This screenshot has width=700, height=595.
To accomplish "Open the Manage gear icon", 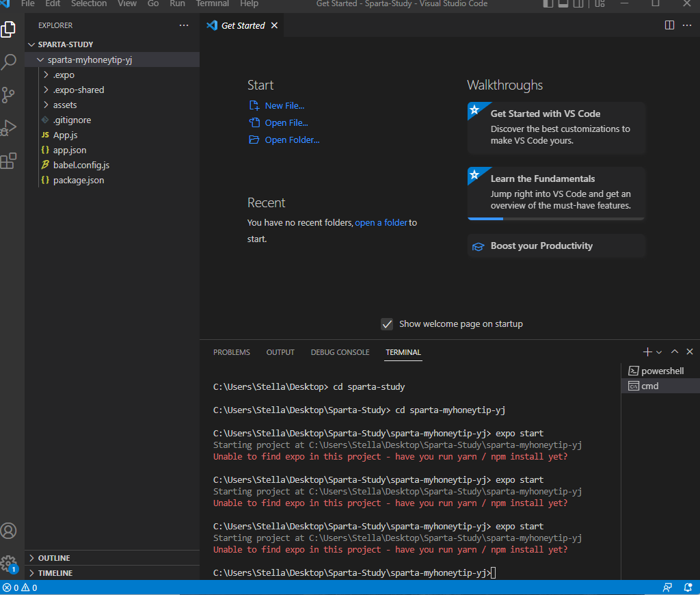I will [8, 564].
